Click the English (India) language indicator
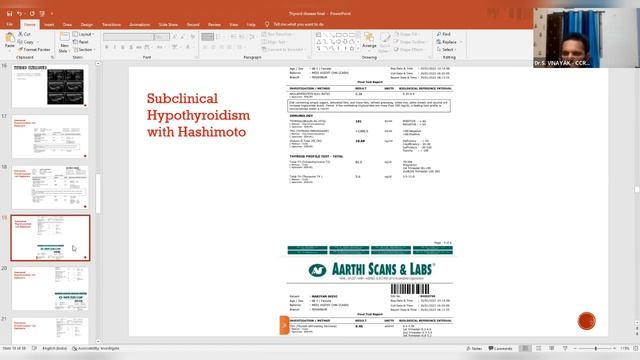The width and height of the screenshot is (640, 360). click(55, 349)
